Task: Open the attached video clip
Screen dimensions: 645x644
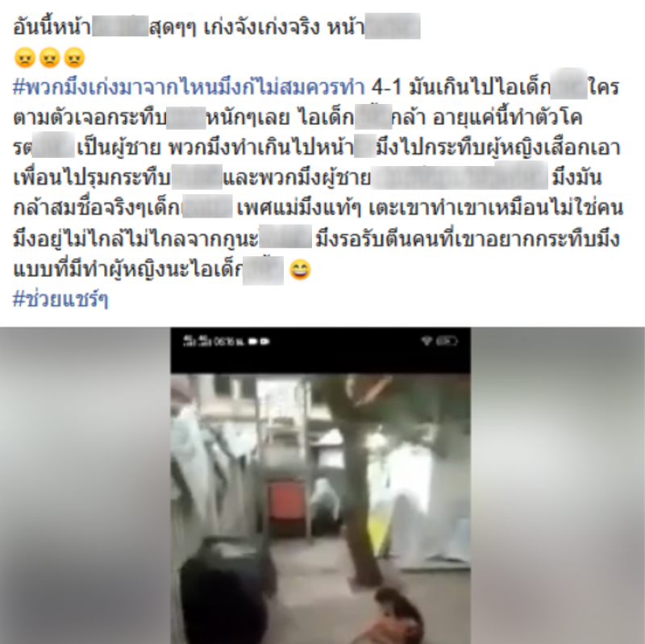Action: (x=320, y=486)
